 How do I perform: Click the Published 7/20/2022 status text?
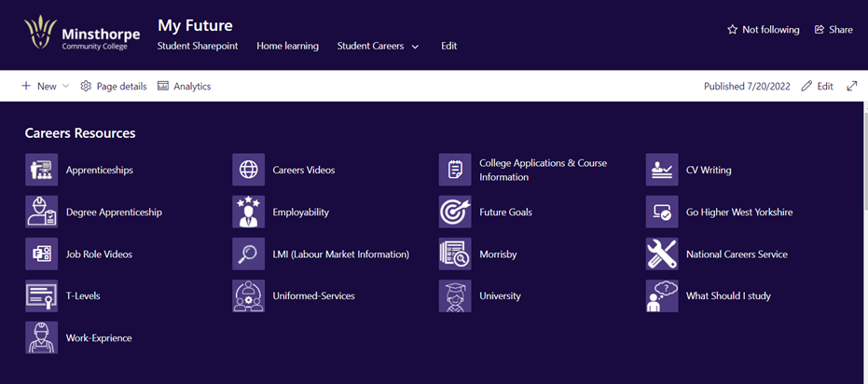pos(747,87)
